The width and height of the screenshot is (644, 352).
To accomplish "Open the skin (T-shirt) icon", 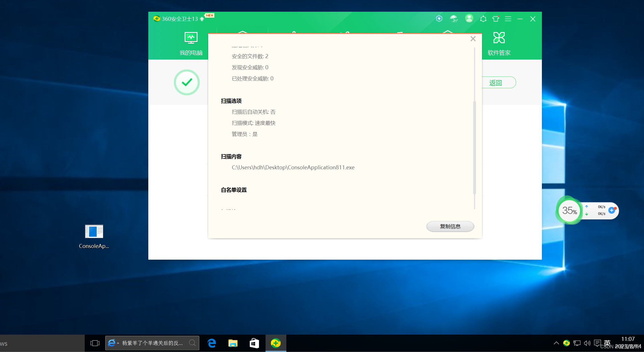I will (x=496, y=19).
